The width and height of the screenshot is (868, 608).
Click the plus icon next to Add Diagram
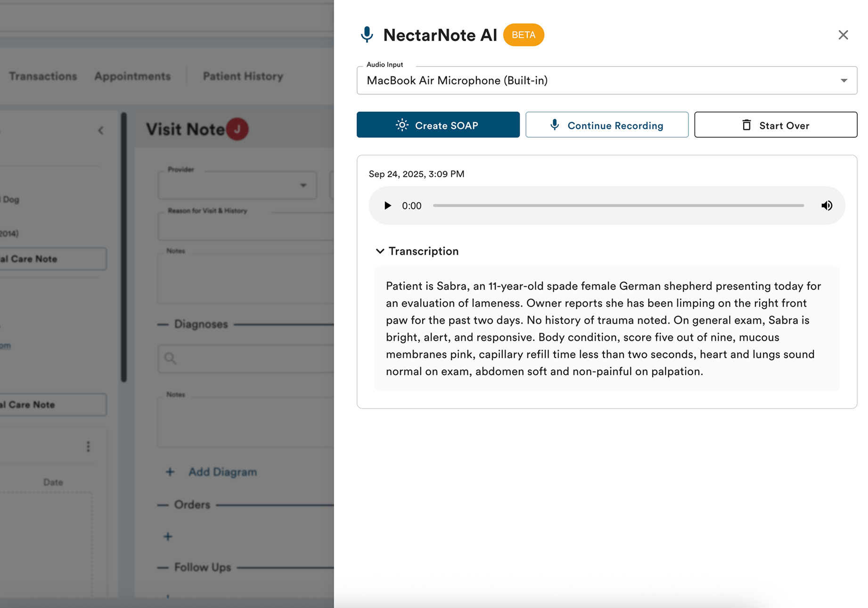pos(170,472)
